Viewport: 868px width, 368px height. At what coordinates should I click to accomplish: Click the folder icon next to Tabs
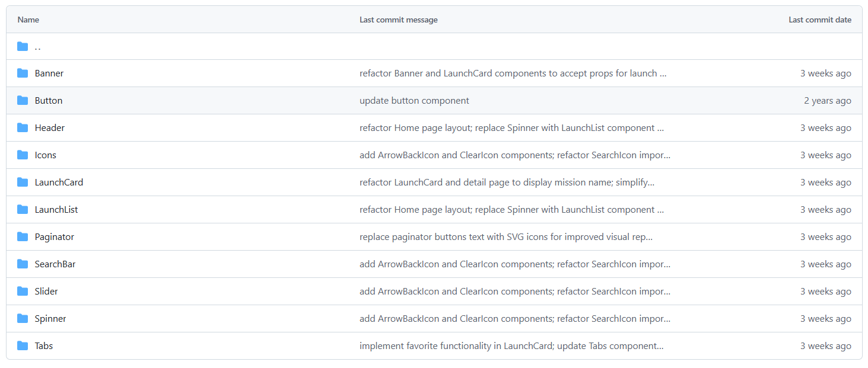click(23, 346)
